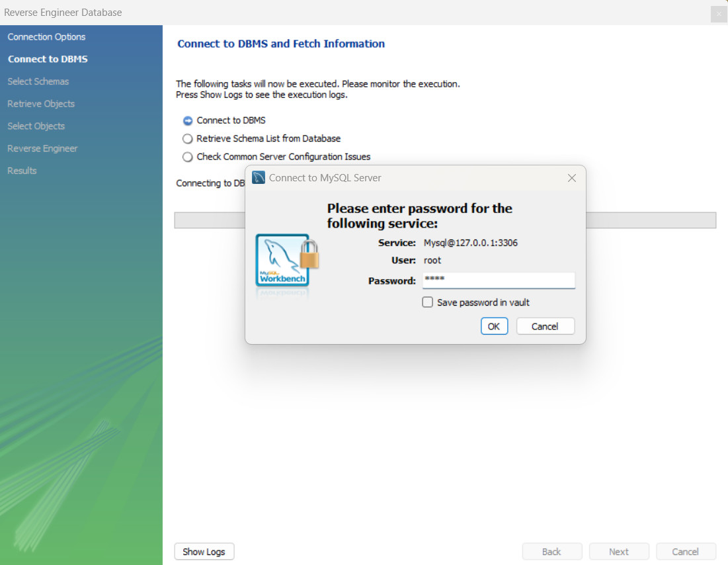Viewport: 728px width, 565px height.
Task: Cancel the password dialog
Action: (x=545, y=326)
